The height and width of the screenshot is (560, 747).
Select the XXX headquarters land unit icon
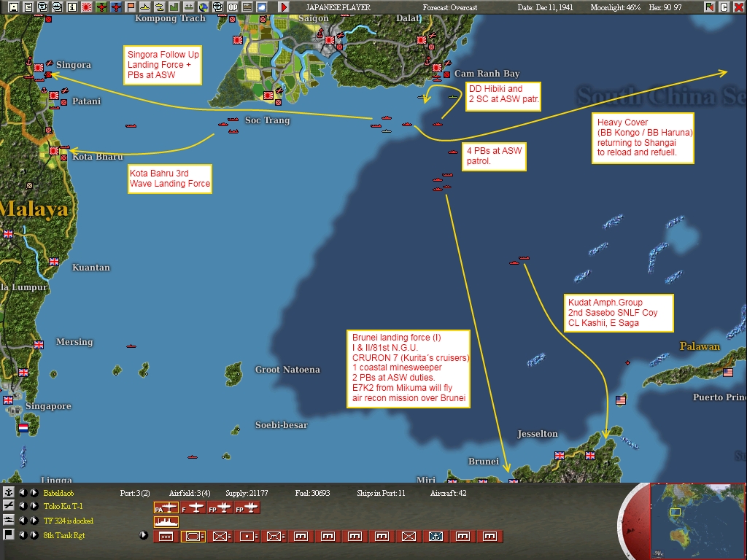pos(166,536)
